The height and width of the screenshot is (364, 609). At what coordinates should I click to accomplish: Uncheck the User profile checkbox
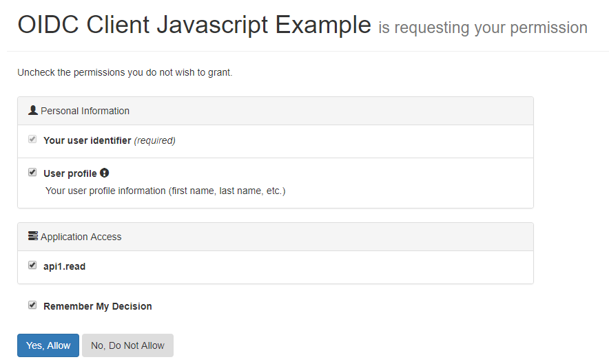(x=32, y=173)
